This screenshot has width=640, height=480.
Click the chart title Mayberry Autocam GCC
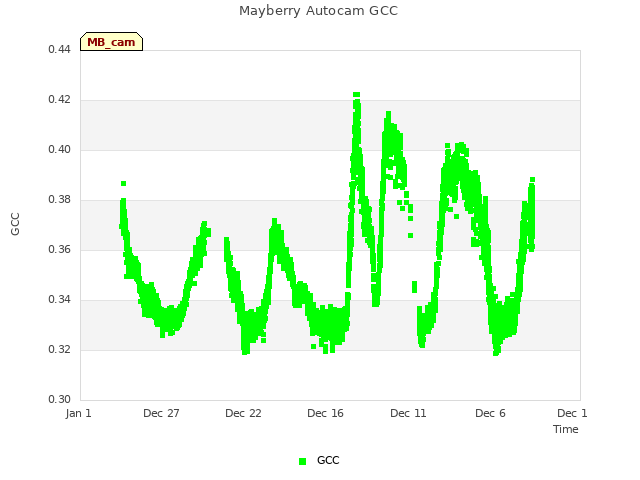[318, 11]
